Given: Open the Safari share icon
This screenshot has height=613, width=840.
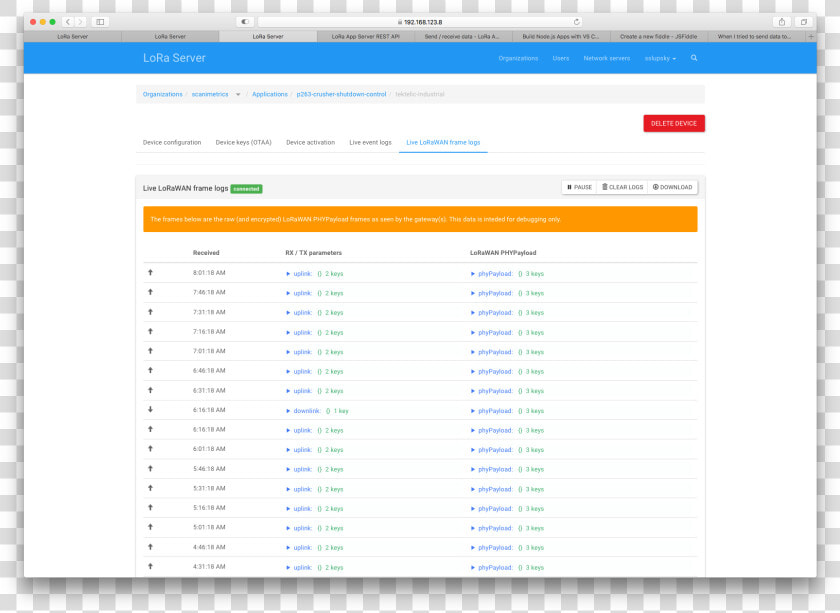Looking at the screenshot, I should pyautogui.click(x=782, y=22).
